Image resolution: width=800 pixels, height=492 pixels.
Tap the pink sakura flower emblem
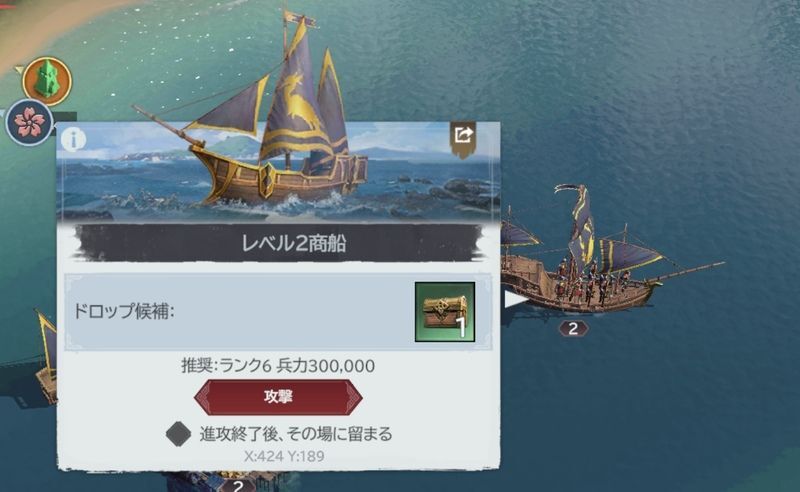(30, 123)
